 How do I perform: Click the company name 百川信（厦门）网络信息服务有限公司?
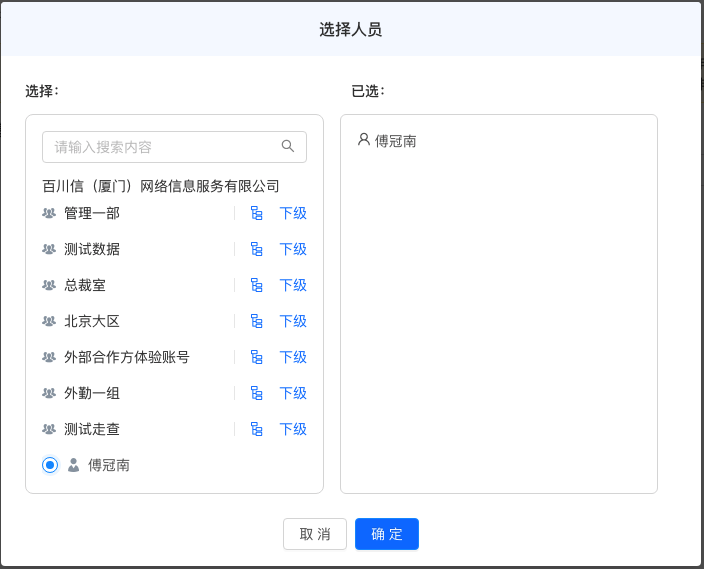pyautogui.click(x=161, y=186)
